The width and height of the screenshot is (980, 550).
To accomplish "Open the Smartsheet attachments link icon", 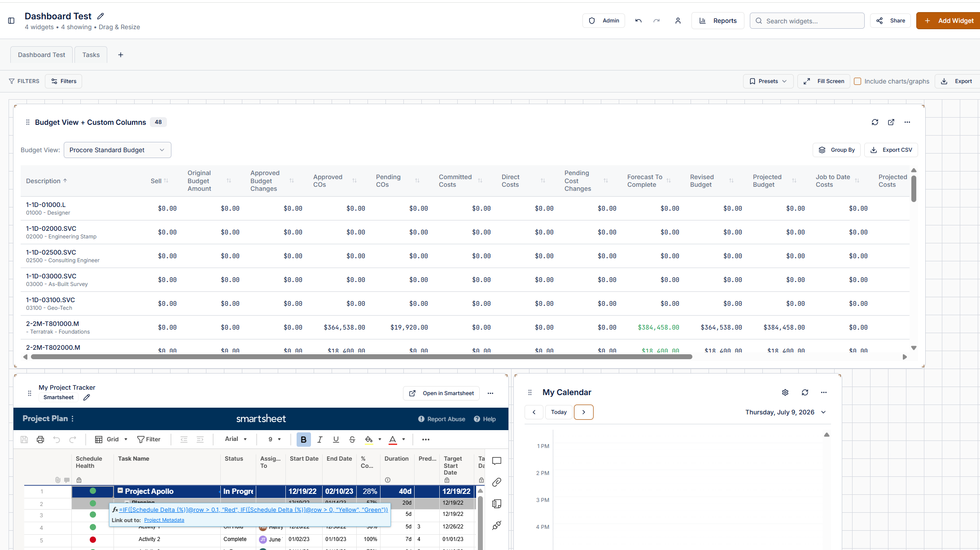I will point(497,482).
